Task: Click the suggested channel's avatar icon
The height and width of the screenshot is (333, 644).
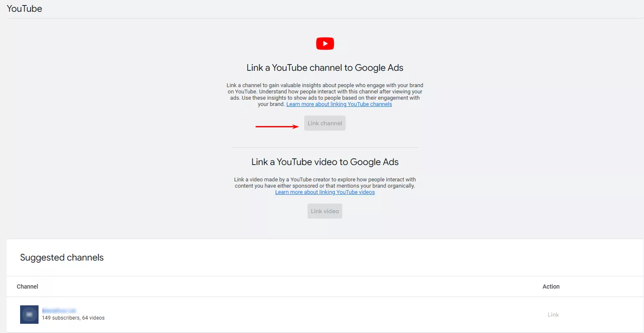Action: (x=29, y=314)
